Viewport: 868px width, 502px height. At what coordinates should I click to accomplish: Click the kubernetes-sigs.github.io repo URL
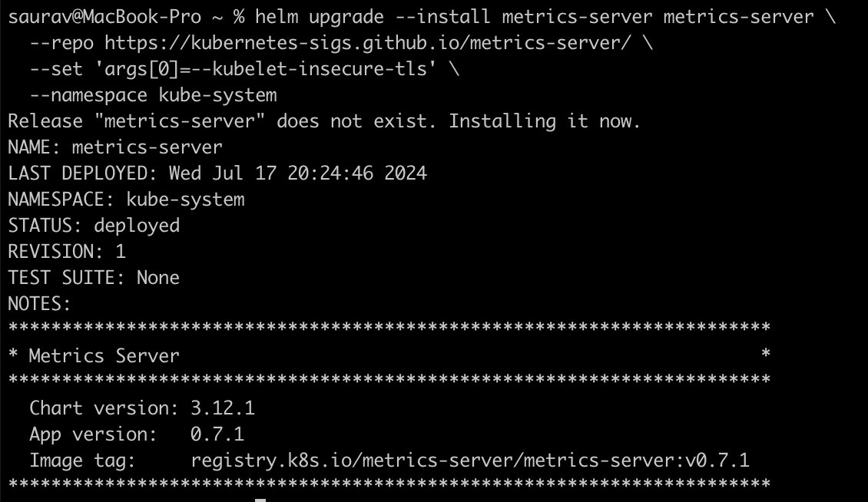tap(368, 44)
